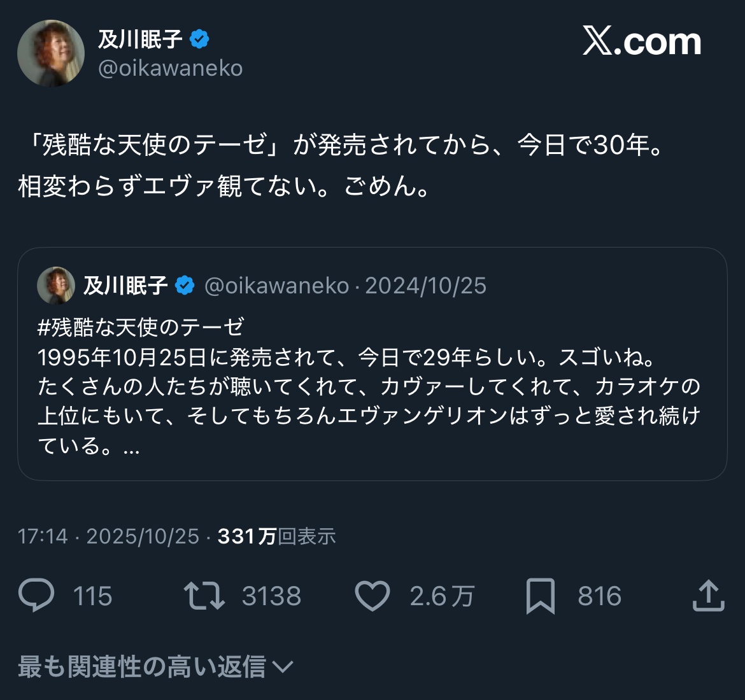
Task: Open the hashtag #残酷な天使のテーゼ
Action: pos(141,327)
